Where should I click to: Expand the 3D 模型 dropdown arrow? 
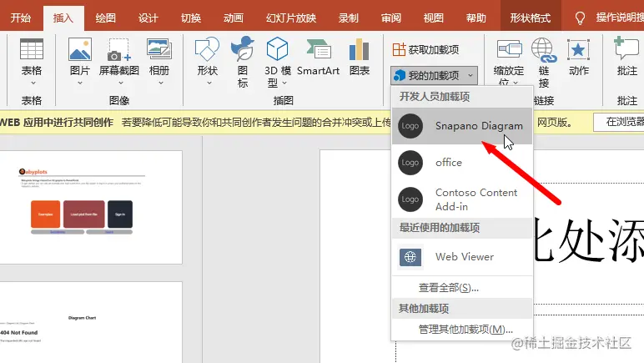pyautogui.click(x=284, y=83)
